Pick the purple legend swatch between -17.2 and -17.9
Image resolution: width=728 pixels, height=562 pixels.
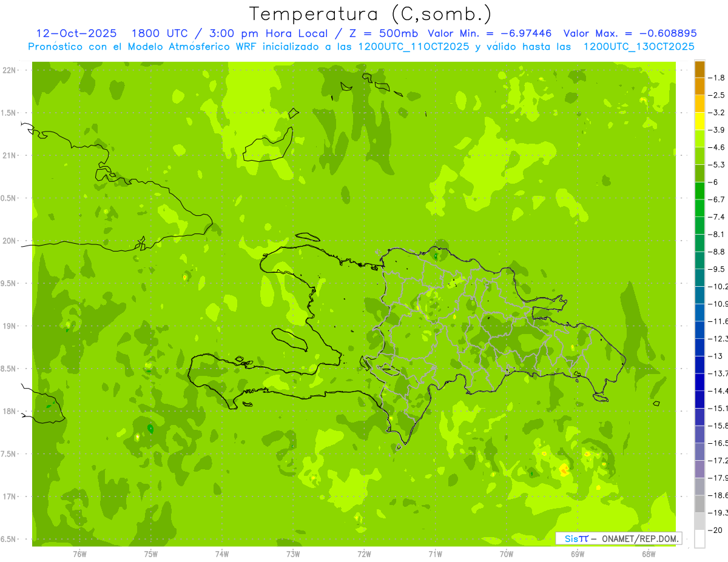(x=699, y=469)
